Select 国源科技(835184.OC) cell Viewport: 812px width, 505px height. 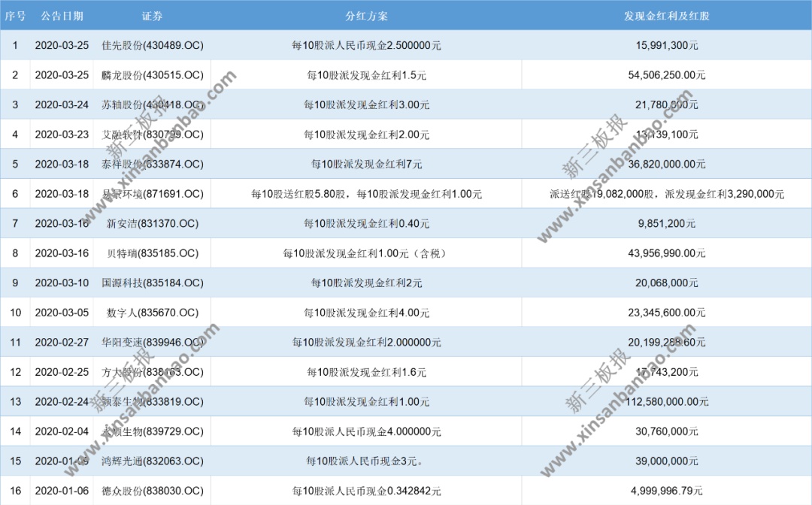point(152,283)
